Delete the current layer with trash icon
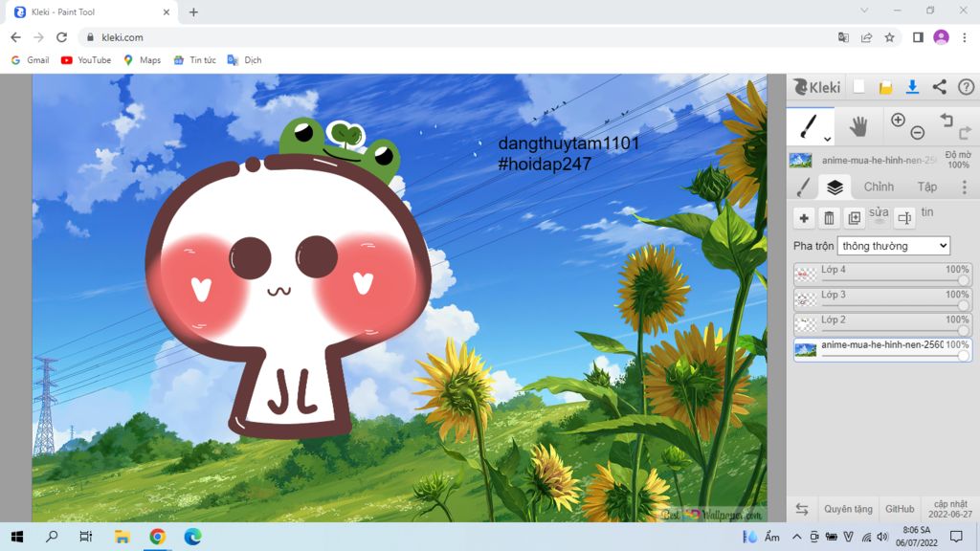Viewport: 980px width, 551px height. coord(829,218)
